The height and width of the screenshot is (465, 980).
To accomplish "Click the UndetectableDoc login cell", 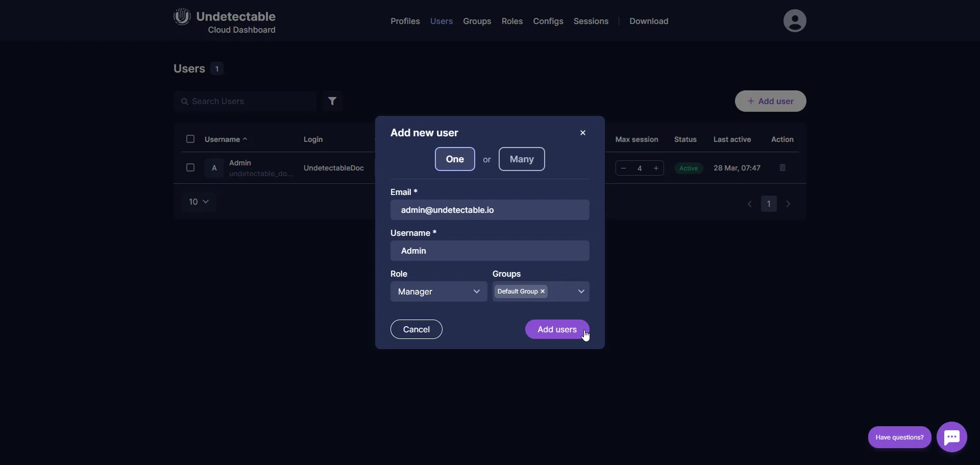I will (334, 168).
